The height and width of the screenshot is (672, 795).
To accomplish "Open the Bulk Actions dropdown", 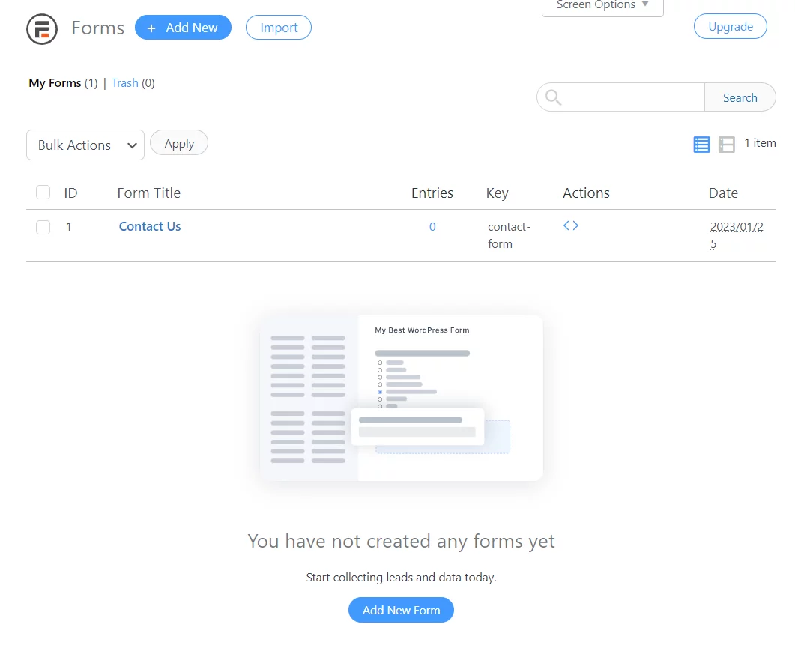I will coord(85,145).
